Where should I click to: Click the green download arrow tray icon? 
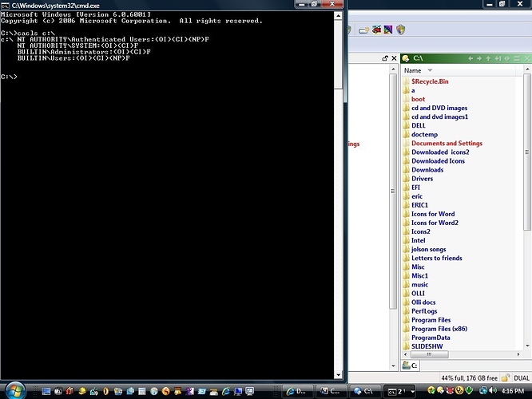[469, 391]
